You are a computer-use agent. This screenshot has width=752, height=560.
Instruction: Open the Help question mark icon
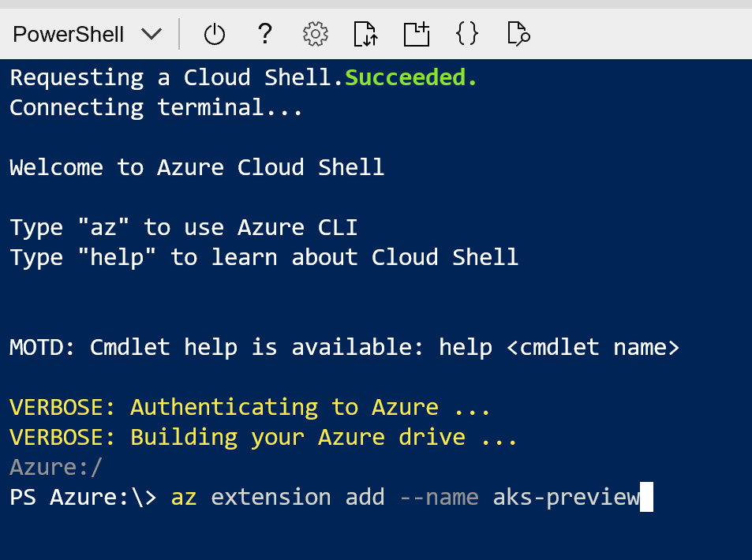(x=264, y=33)
